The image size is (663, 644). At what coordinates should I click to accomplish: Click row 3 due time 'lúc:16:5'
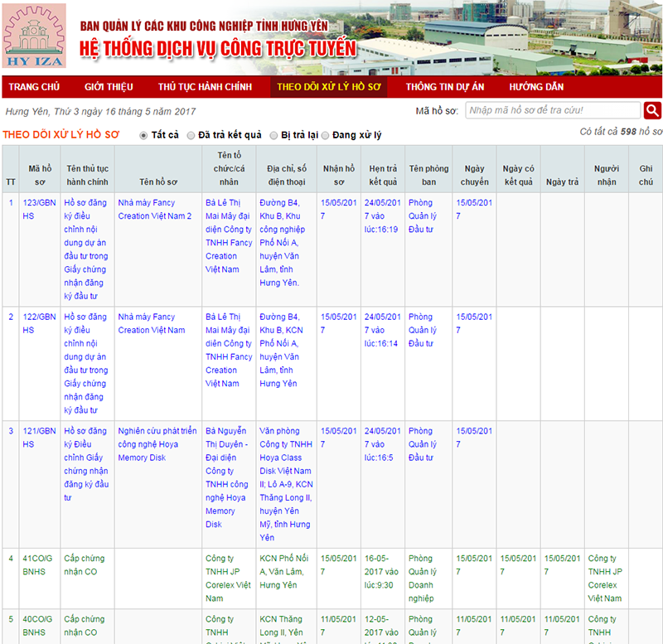point(379,458)
